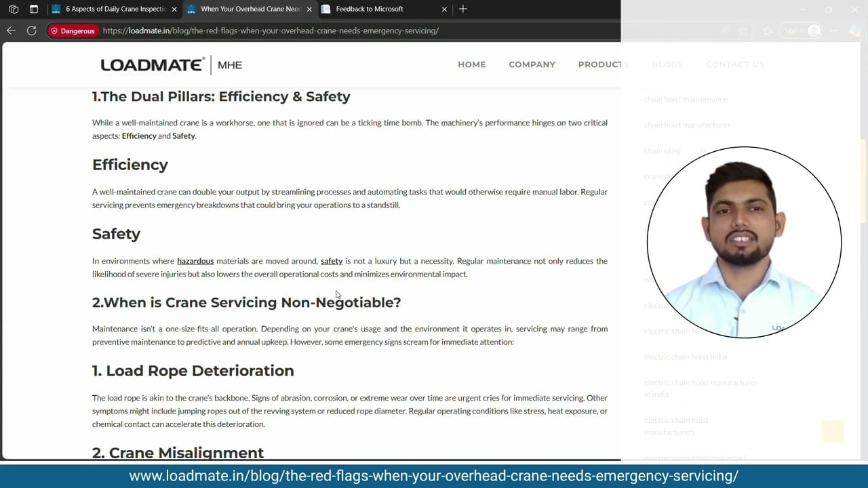Click the large "Efficiency" section heading
This screenshot has height=488, width=868.
coord(130,165)
